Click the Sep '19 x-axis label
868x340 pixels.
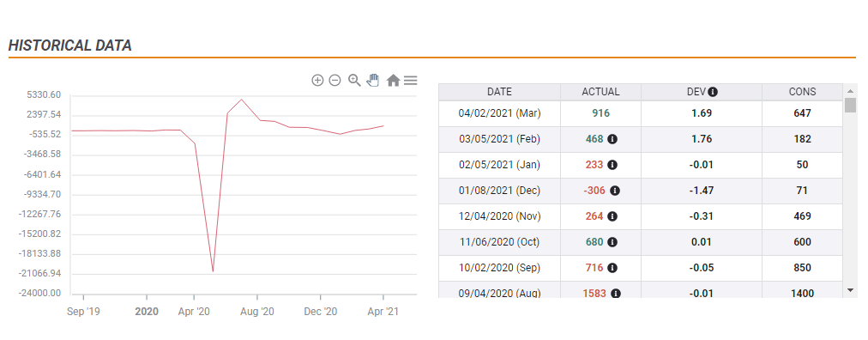(x=83, y=312)
